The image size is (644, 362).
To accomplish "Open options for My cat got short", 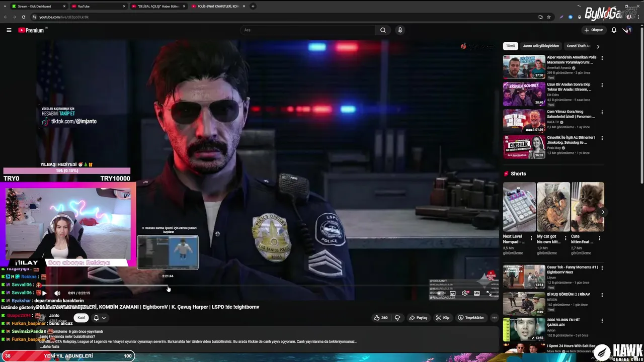I will (566, 238).
